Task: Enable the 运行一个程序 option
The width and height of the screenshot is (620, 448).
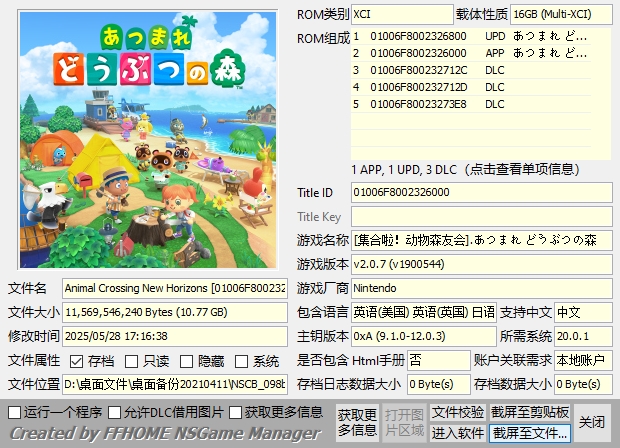Action: (14, 412)
